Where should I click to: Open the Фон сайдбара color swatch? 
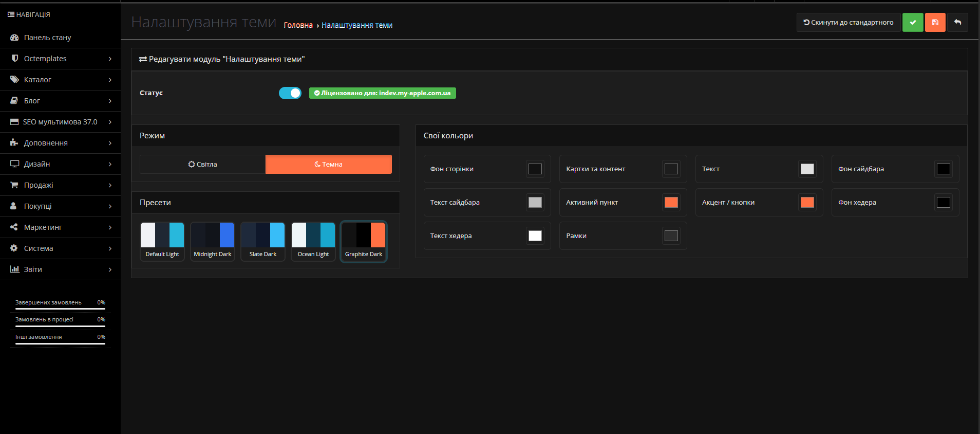point(944,169)
